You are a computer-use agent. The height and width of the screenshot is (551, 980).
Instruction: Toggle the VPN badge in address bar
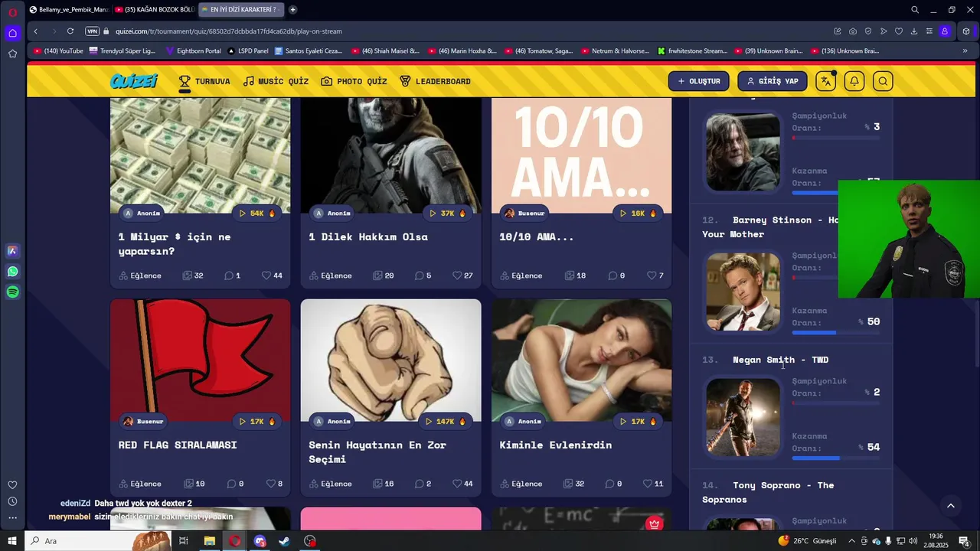coord(93,31)
